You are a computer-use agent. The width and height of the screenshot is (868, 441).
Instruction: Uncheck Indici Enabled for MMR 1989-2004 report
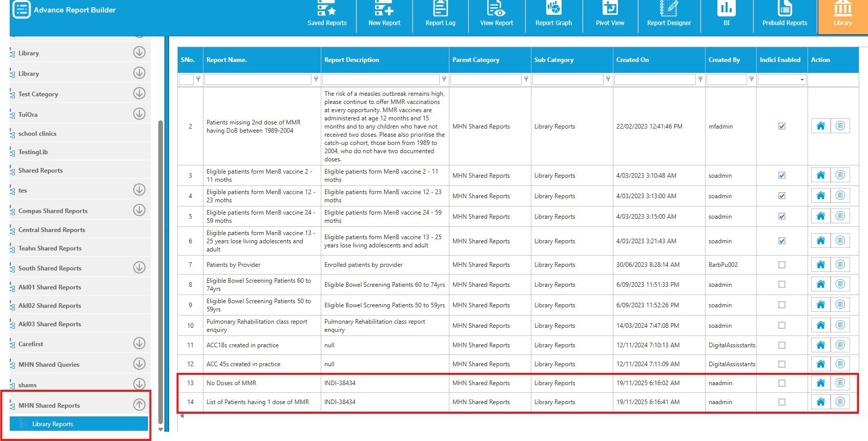[781, 127]
